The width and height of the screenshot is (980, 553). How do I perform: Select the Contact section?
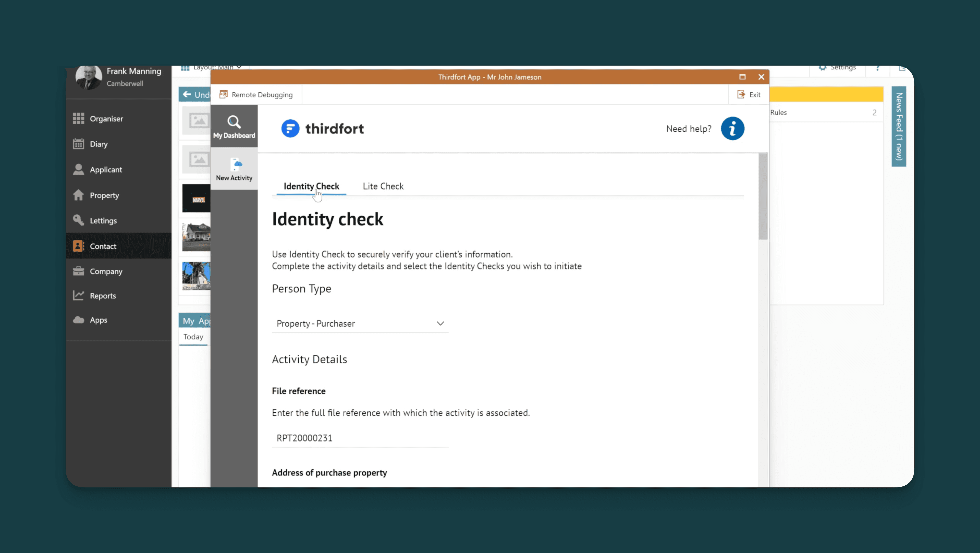pyautogui.click(x=118, y=246)
